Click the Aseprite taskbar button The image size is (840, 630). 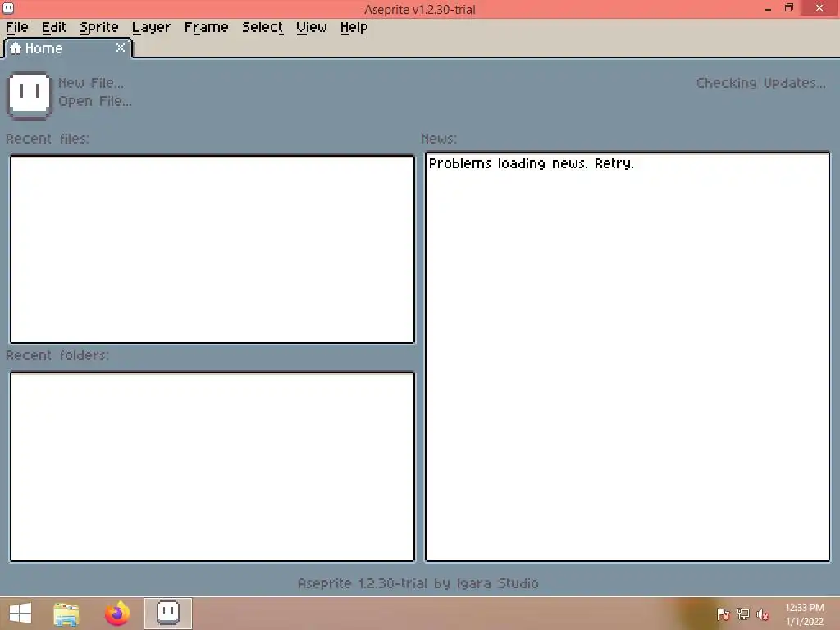coord(167,614)
